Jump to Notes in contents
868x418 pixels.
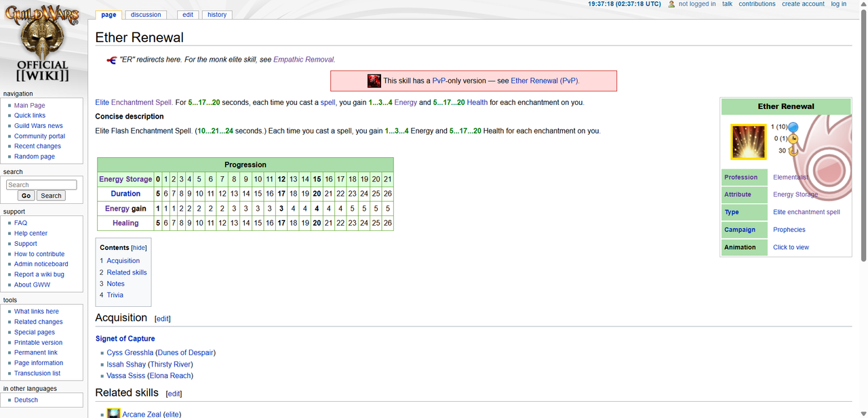(115, 284)
